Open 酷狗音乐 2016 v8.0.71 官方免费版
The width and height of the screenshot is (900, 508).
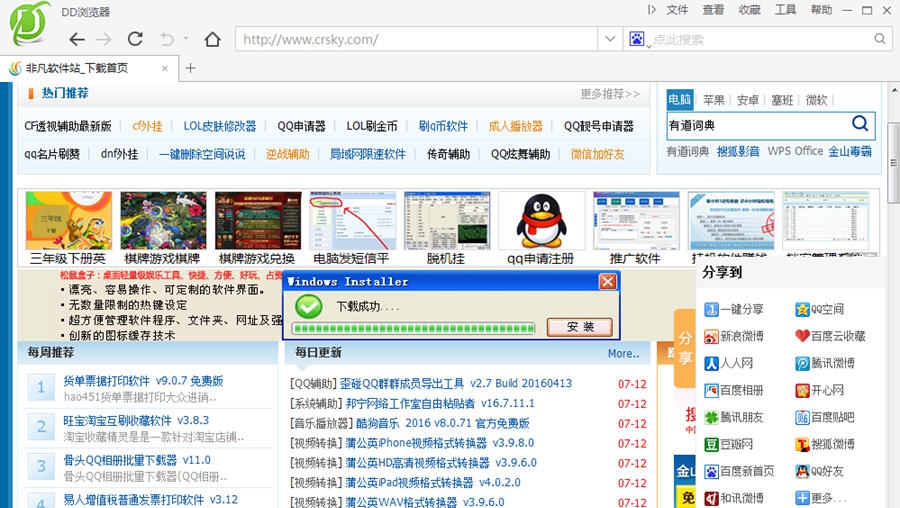click(x=443, y=424)
